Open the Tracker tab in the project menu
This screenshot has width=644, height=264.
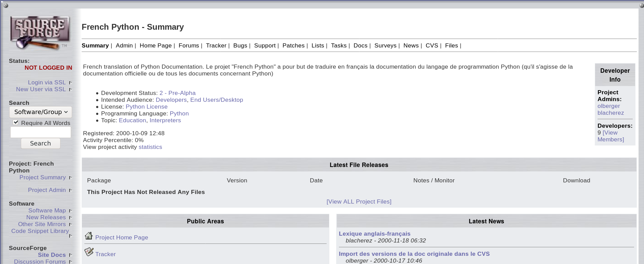(216, 45)
